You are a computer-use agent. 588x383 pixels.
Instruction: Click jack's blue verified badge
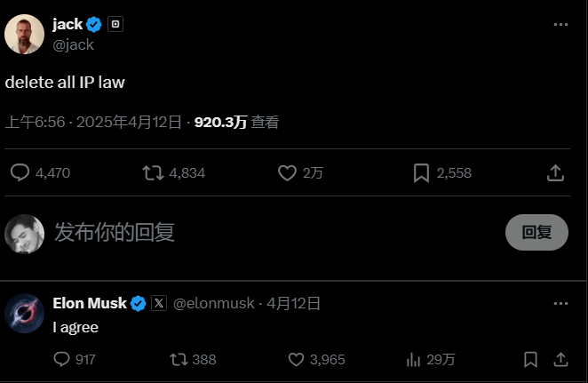pos(94,25)
